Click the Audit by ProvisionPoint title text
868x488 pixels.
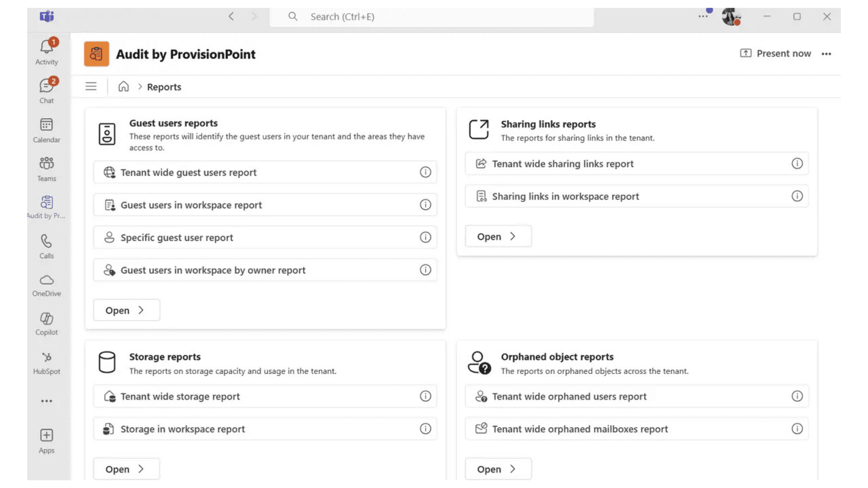(186, 54)
